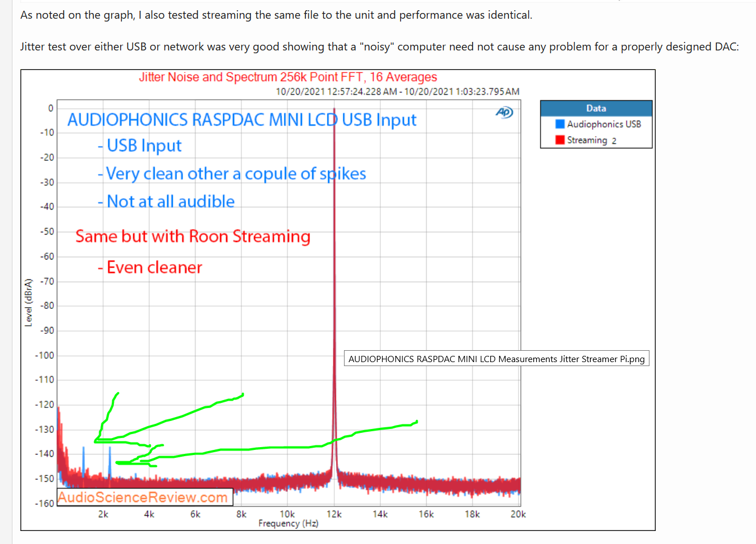Click the red chart title Jitter Noise and Spectrum
This screenshot has width=756, height=544.
pos(288,77)
